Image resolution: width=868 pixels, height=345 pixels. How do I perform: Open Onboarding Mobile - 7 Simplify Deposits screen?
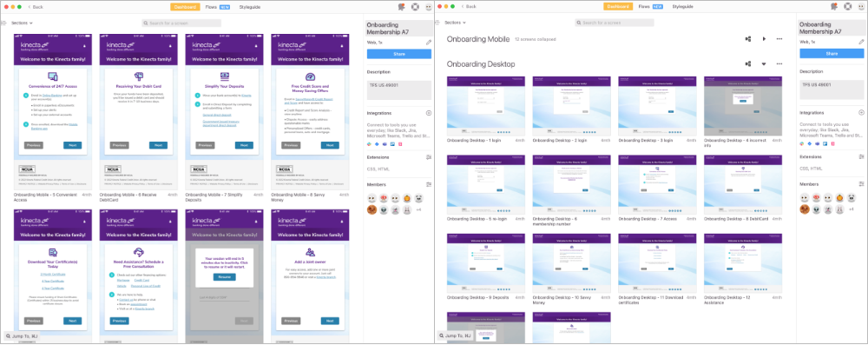224,113
